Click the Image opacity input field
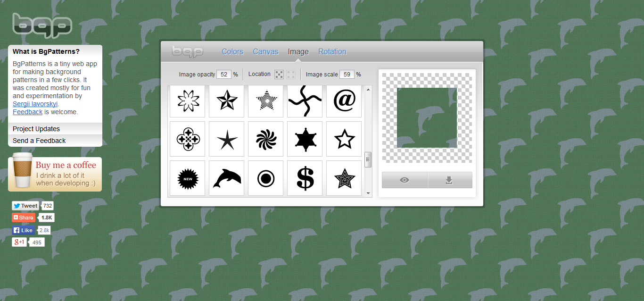This screenshot has height=301, width=644. (x=224, y=74)
